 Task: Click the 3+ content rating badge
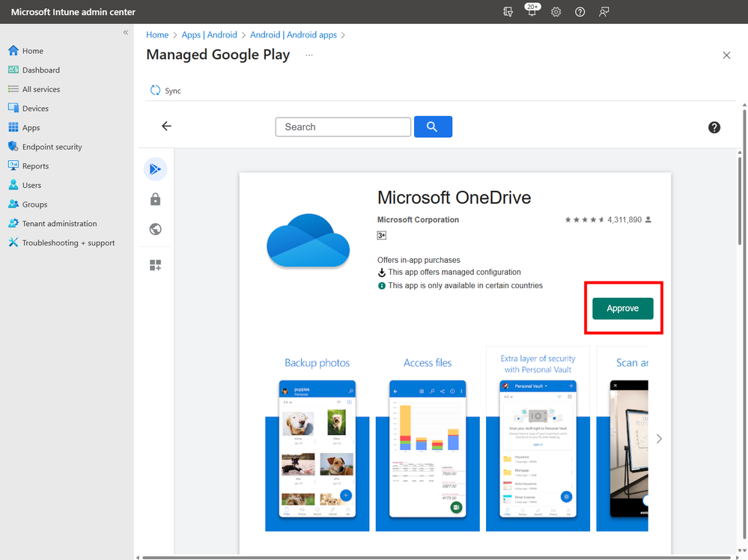pos(381,235)
